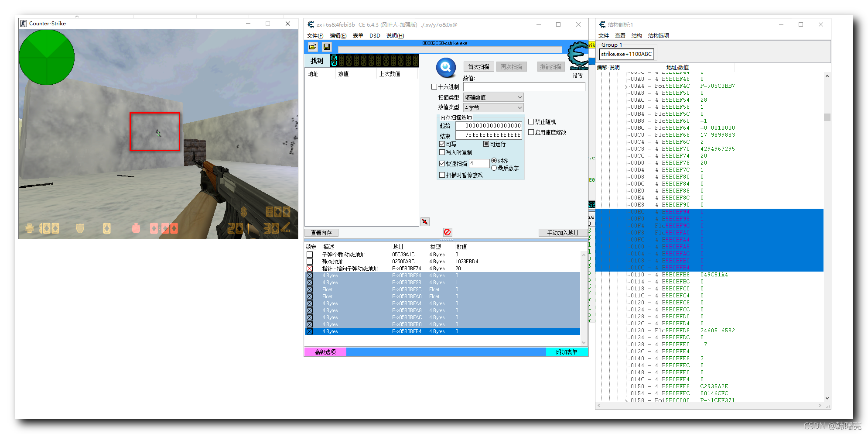Click the 上次数值 column header
Image resolution: width=868 pixels, height=434 pixels.
pos(390,74)
